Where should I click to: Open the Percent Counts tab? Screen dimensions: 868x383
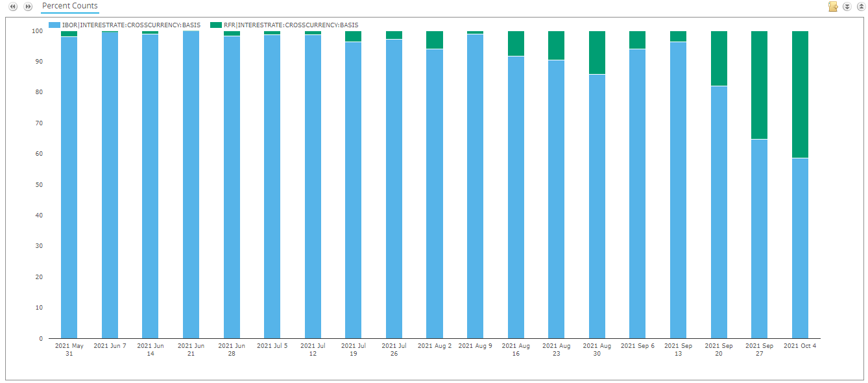[x=70, y=6]
